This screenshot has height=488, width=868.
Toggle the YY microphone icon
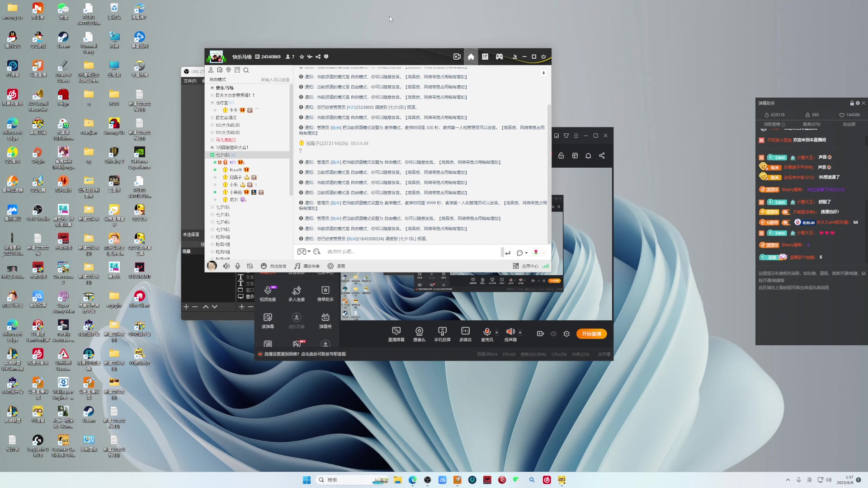click(x=238, y=266)
